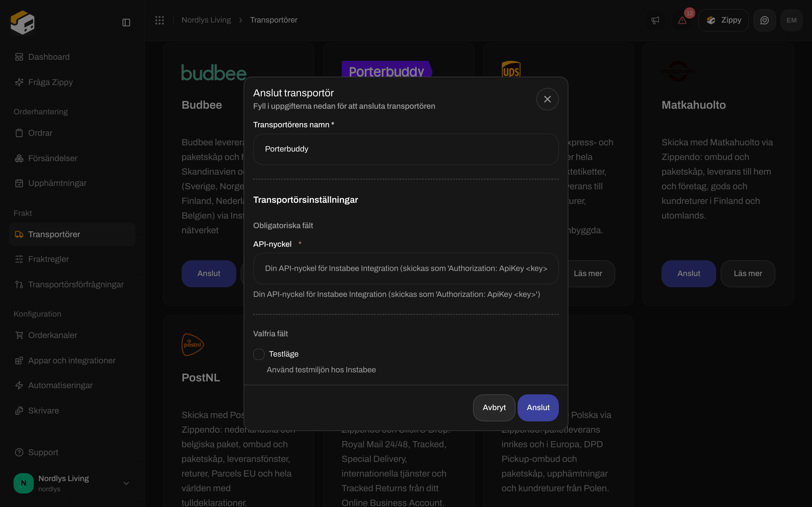The height and width of the screenshot is (507, 812).
Task: Click Anslut in the dialog footer
Action: point(538,407)
